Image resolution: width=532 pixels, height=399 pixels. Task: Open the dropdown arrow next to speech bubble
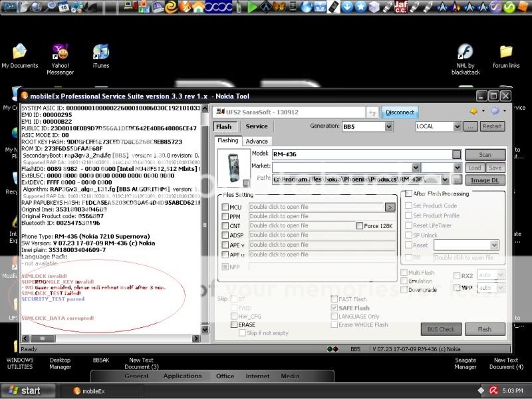tap(505, 111)
